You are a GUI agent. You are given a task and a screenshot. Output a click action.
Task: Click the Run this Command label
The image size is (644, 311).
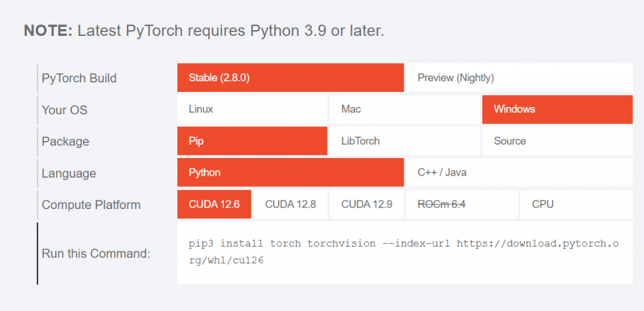pos(96,254)
